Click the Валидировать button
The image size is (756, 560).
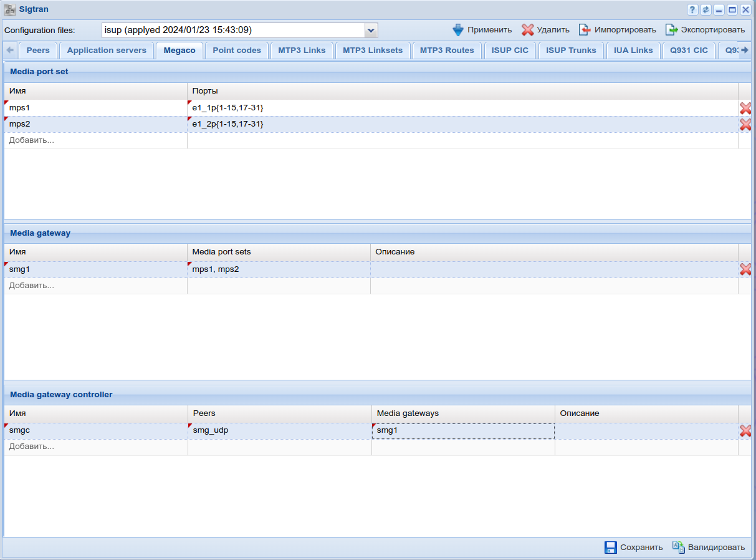[x=709, y=548]
